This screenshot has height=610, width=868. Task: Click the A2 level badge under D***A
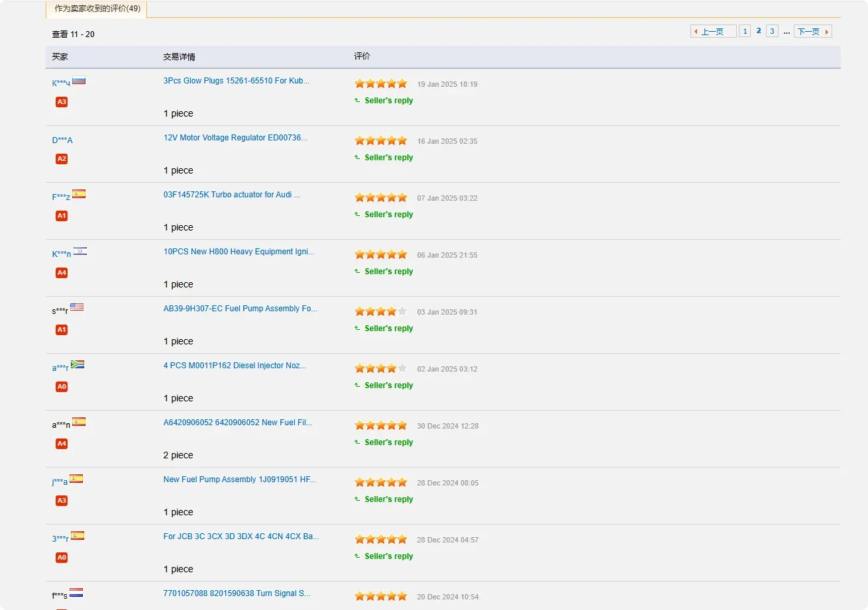point(62,159)
